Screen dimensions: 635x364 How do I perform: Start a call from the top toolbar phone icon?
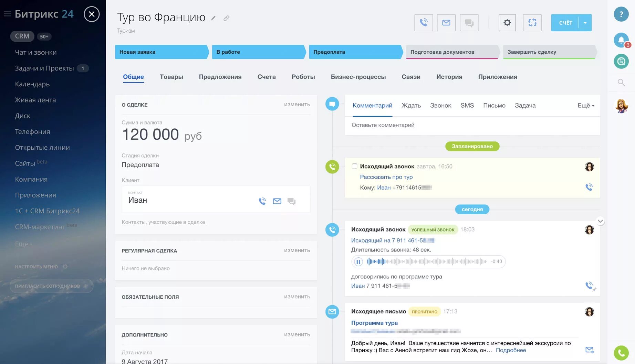423,22
